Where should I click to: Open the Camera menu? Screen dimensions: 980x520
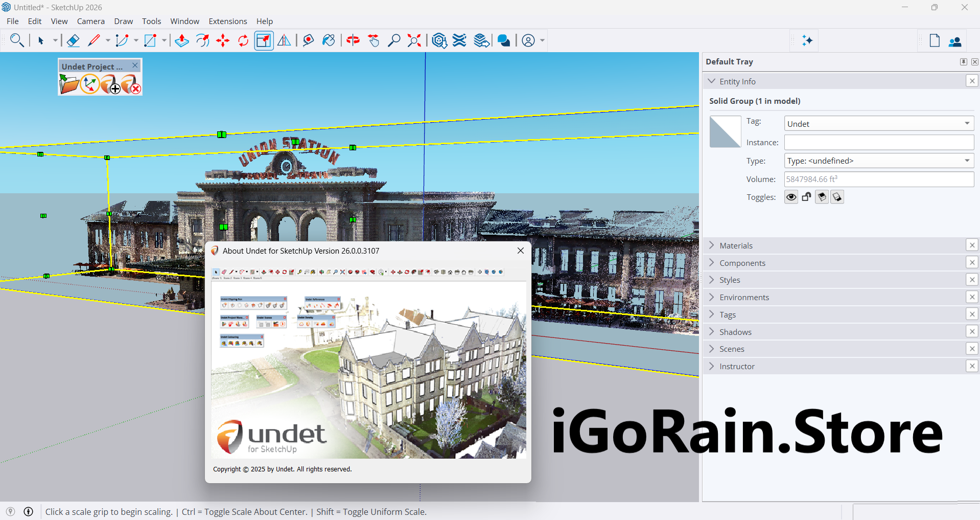click(90, 21)
